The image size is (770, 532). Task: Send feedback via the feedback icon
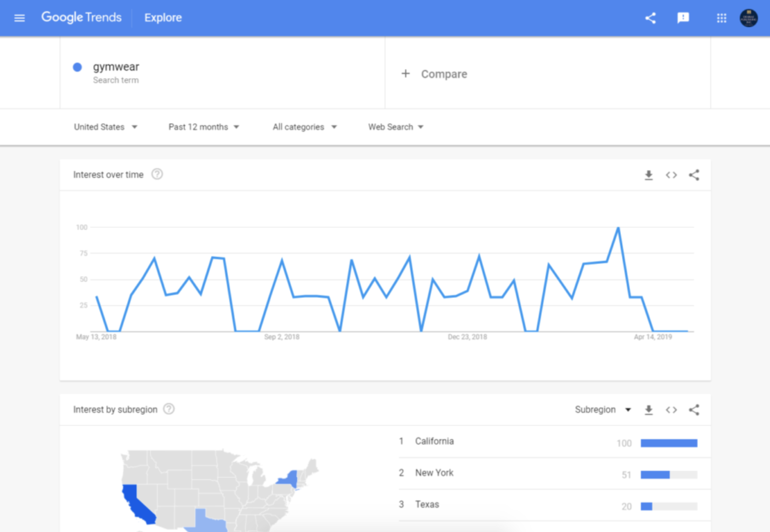tap(683, 18)
